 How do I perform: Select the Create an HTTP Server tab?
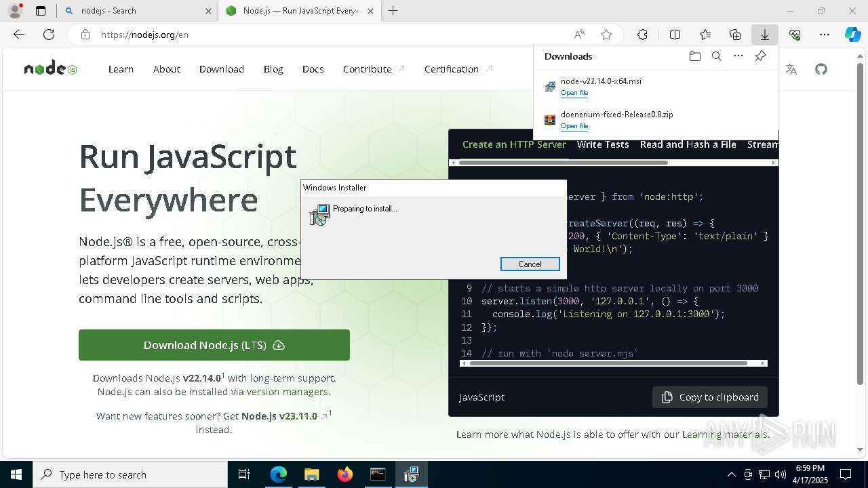pos(514,144)
